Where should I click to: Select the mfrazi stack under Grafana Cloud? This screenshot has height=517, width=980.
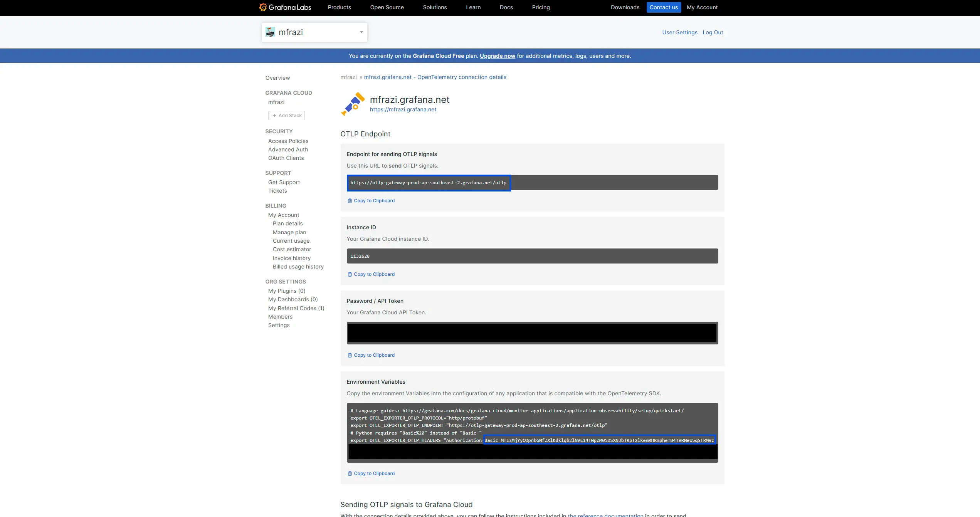point(276,102)
